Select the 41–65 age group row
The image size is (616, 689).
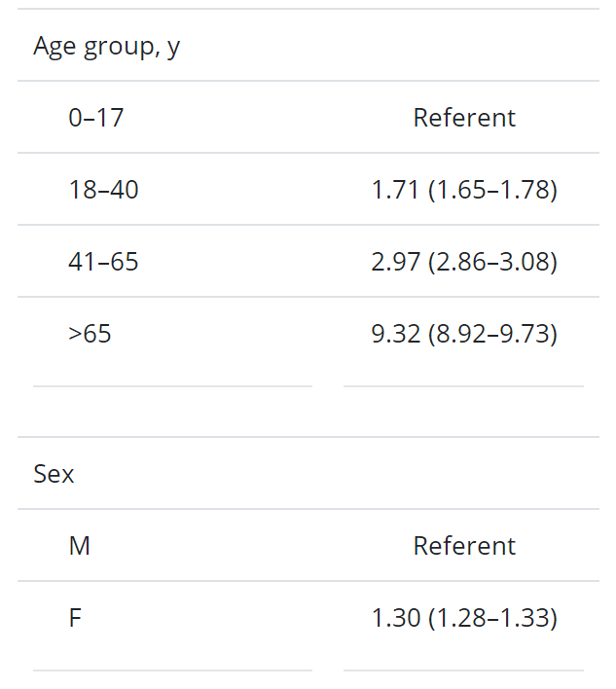click(x=103, y=262)
